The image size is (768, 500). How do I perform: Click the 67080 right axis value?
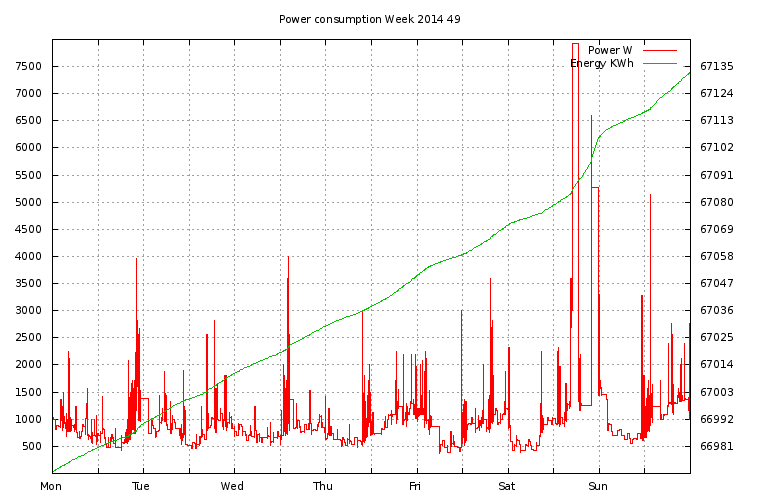click(717, 202)
